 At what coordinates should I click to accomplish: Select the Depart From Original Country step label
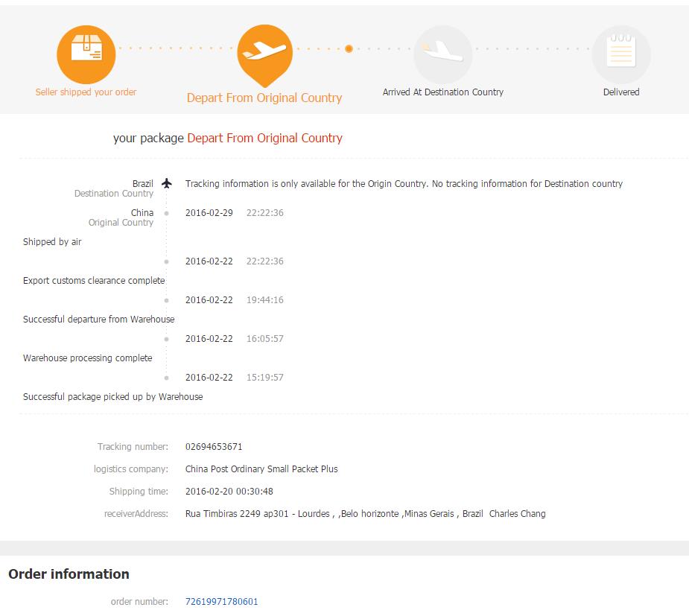click(264, 98)
